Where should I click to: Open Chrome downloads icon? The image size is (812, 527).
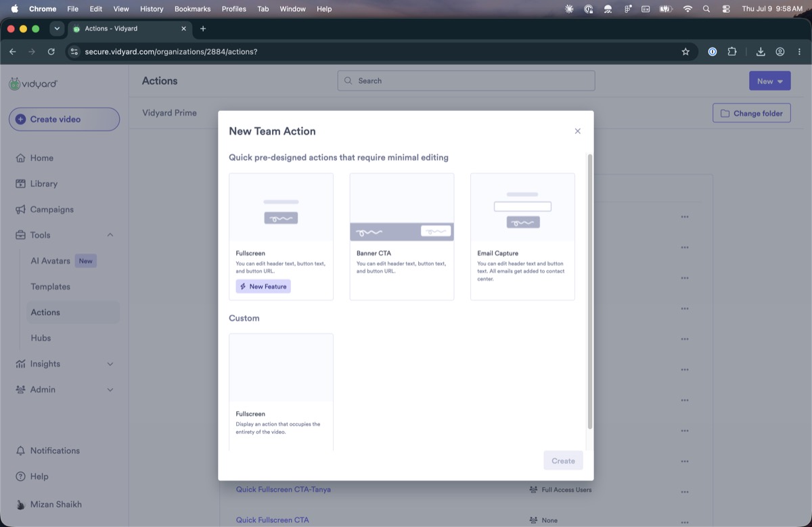click(x=761, y=51)
